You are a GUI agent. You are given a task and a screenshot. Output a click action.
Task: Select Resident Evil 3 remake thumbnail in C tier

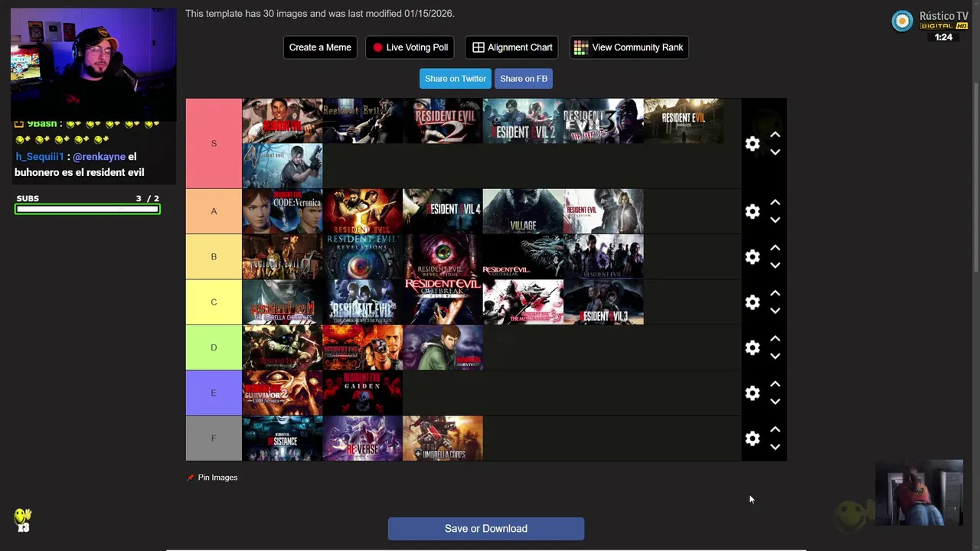[x=603, y=302]
